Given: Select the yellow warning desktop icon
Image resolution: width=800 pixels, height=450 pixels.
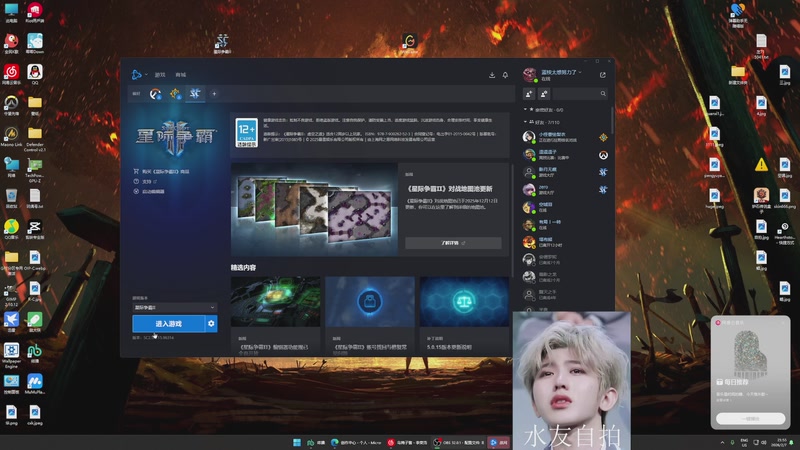Looking at the screenshot, I should [x=761, y=165].
